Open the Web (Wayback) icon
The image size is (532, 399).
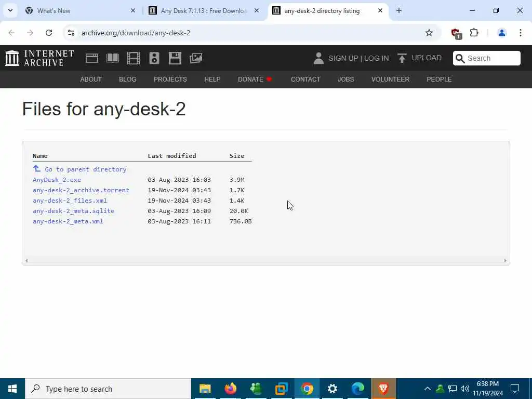point(91,58)
